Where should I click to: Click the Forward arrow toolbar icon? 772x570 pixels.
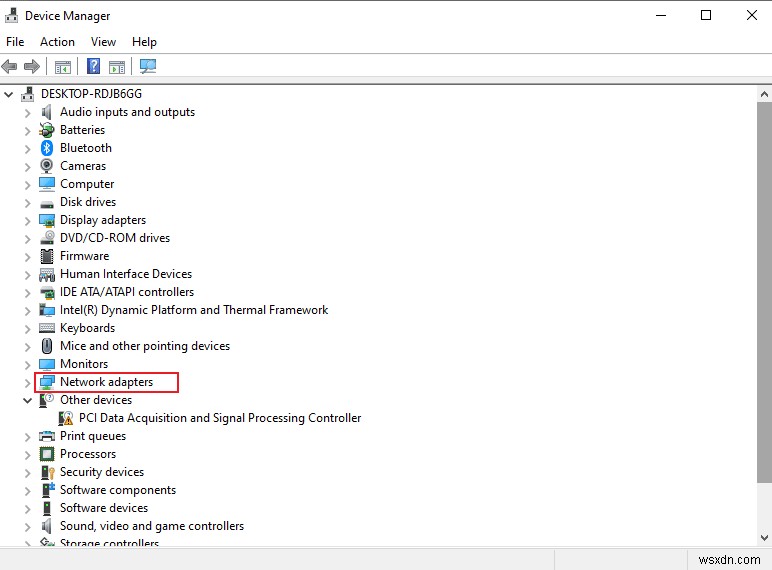pos(32,66)
